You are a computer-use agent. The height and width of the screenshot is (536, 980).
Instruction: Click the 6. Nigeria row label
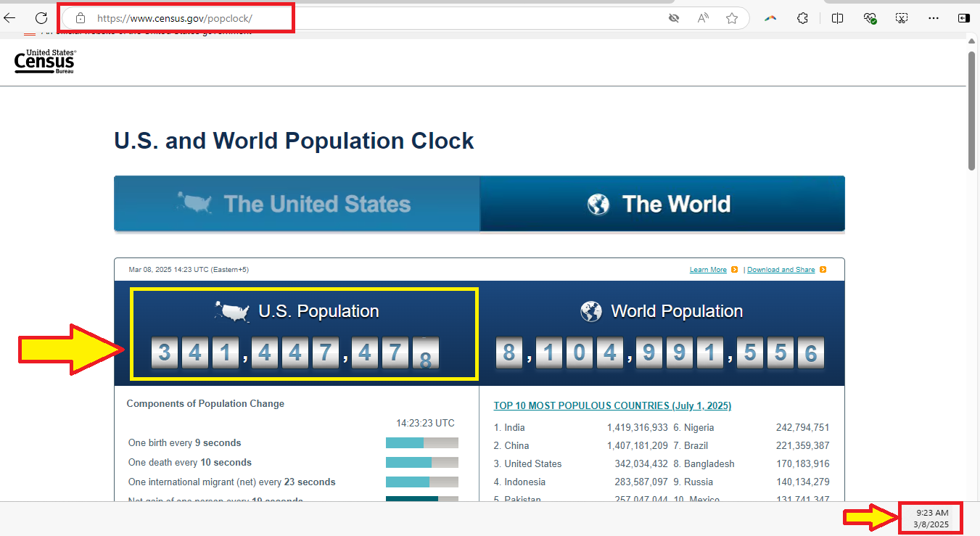click(693, 428)
